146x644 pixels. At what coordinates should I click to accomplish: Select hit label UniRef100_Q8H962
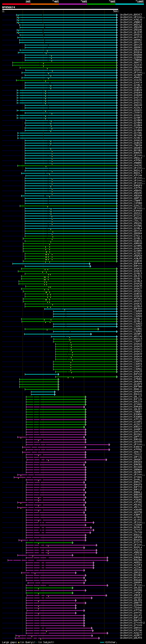pos(131,40)
